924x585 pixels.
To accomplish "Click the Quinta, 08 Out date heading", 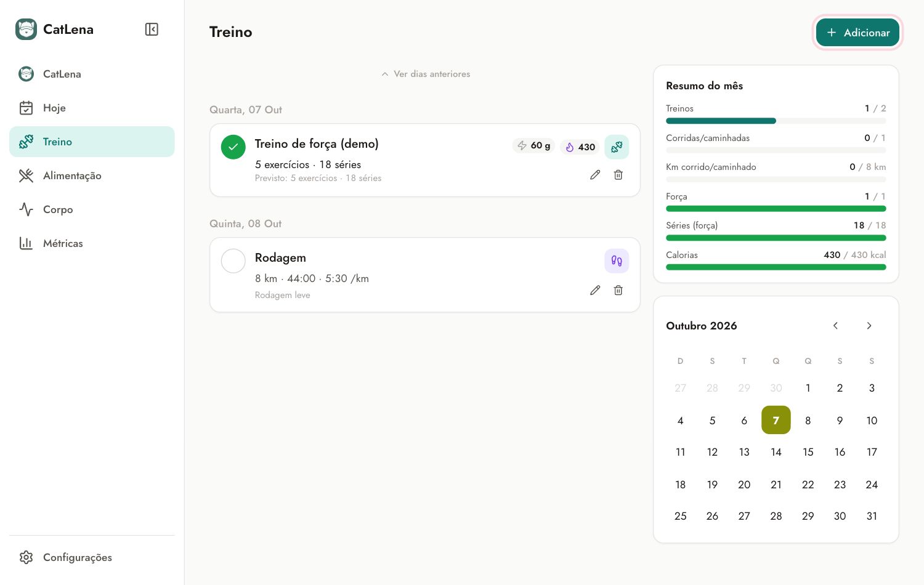I will (x=246, y=224).
